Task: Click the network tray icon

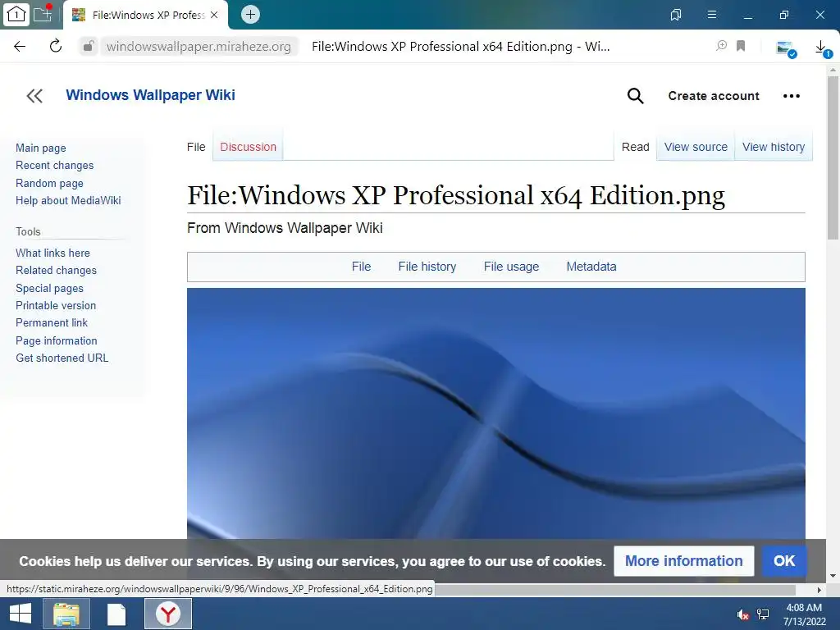Action: click(763, 614)
